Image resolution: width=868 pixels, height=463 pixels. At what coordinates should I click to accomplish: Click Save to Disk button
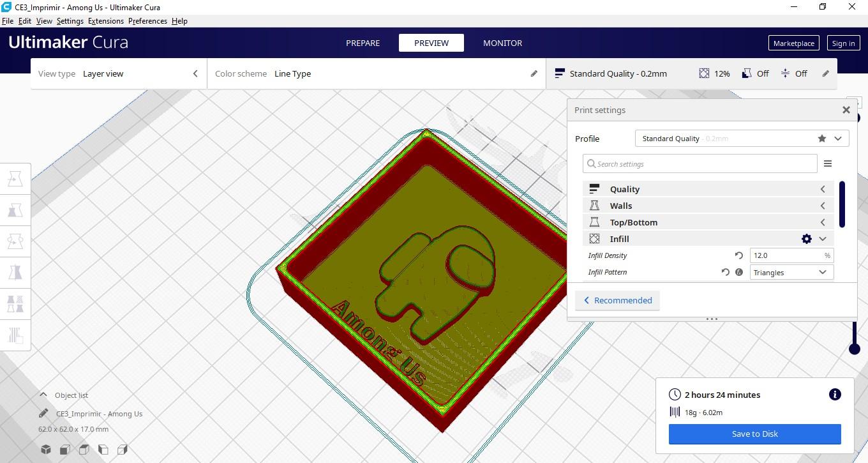click(754, 434)
